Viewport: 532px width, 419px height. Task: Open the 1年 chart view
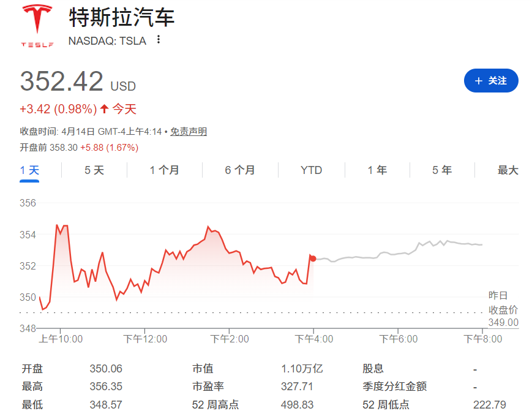(x=377, y=170)
